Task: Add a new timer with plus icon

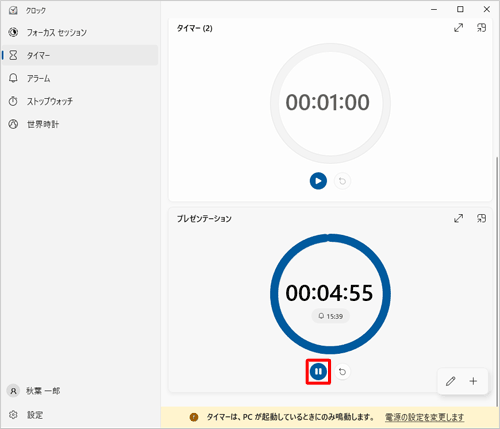Action: [x=473, y=381]
